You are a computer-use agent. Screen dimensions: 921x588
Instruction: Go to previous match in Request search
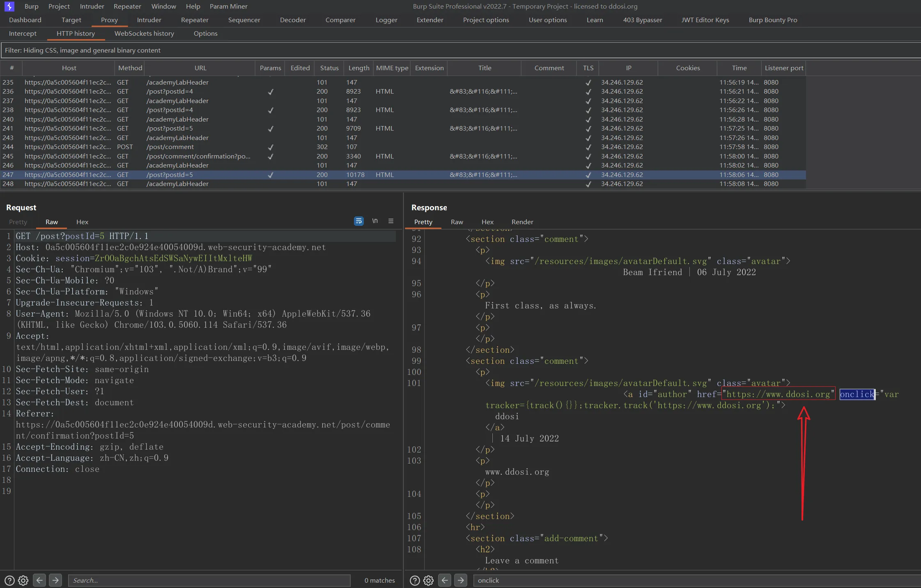tap(39, 580)
